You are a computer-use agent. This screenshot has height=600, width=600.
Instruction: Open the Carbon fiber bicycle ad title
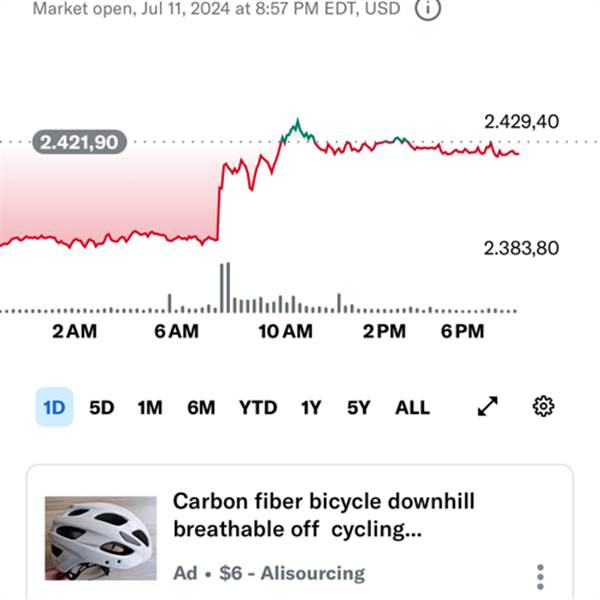[x=324, y=515]
